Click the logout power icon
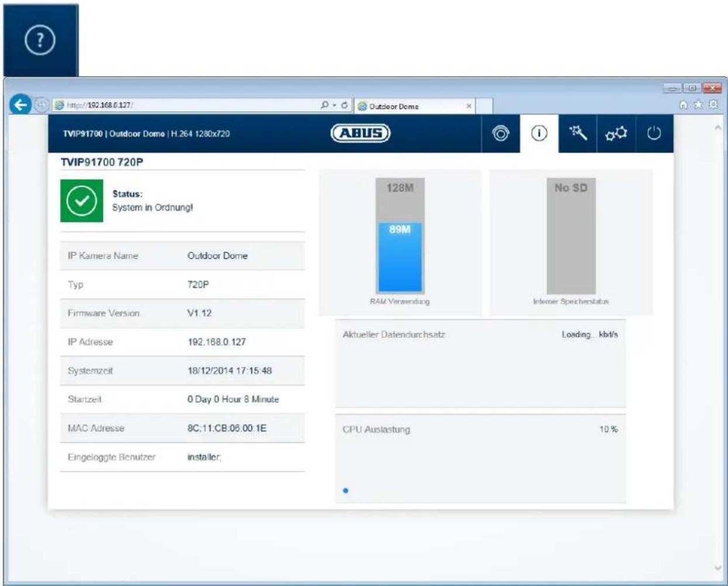Image resolution: width=728 pixels, height=586 pixels. [654, 134]
